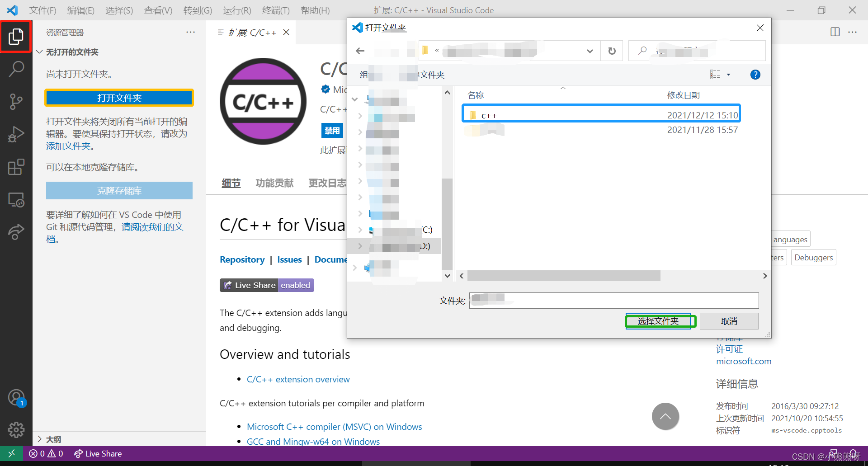Screen dimensions: 868x466
Task: Click the Debuggers category tag
Action: coord(813,257)
